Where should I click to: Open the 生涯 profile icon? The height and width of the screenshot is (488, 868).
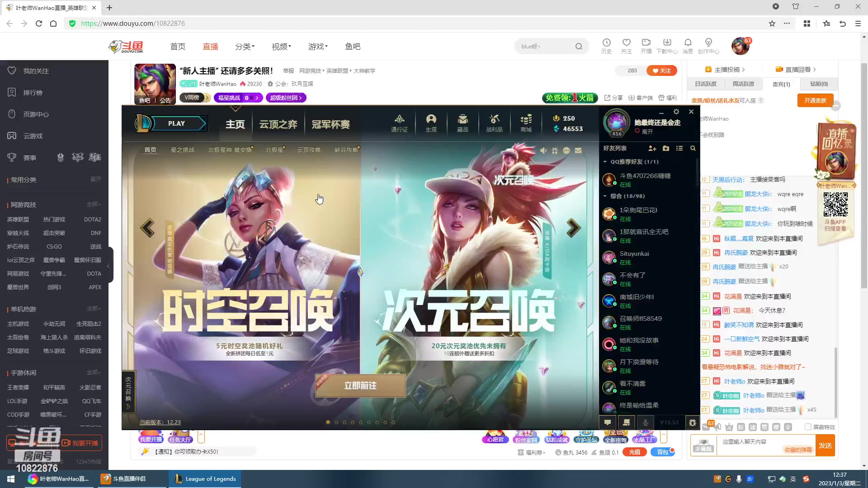(x=431, y=123)
